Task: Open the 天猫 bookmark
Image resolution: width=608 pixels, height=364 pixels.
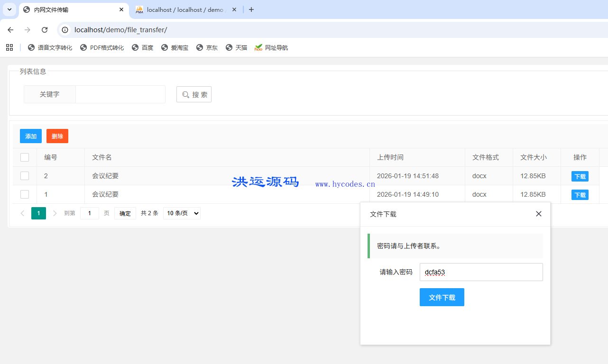Action: [236, 47]
